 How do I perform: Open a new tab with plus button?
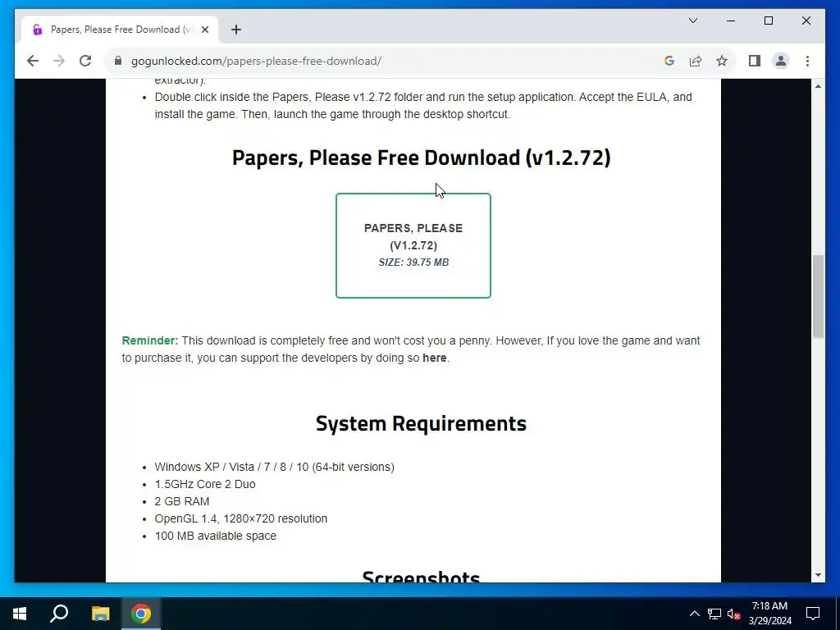[236, 30]
